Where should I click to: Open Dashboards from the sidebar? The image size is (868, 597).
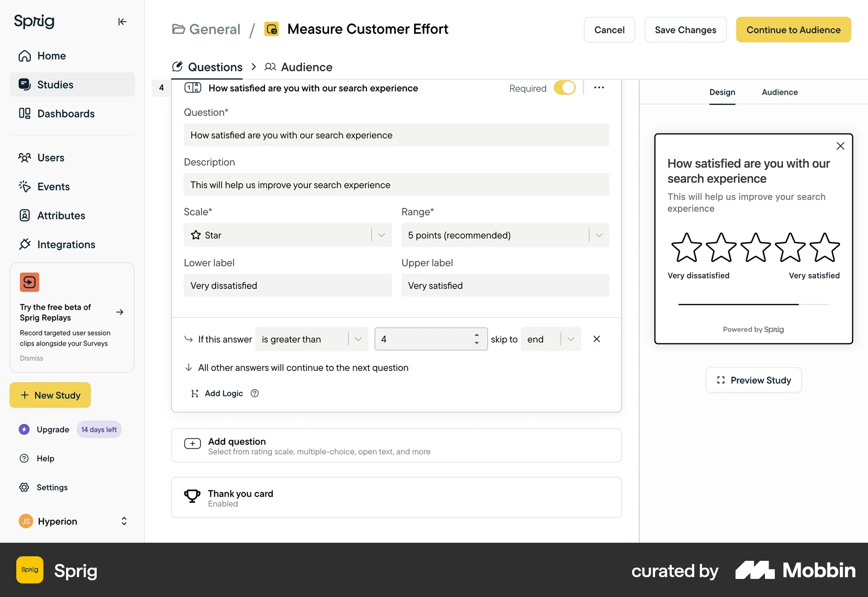point(66,114)
